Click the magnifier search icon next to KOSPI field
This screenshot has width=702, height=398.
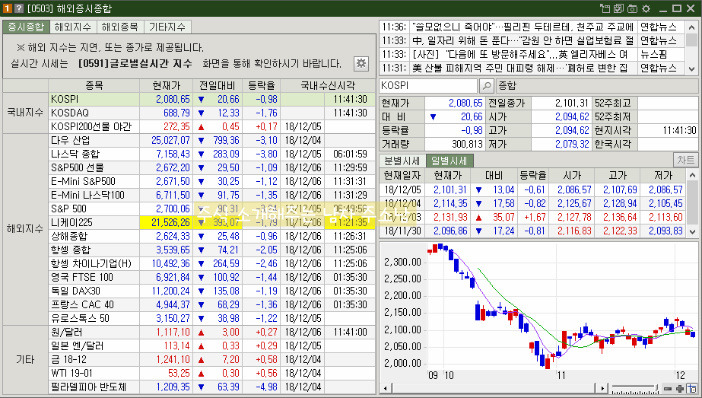coord(486,85)
